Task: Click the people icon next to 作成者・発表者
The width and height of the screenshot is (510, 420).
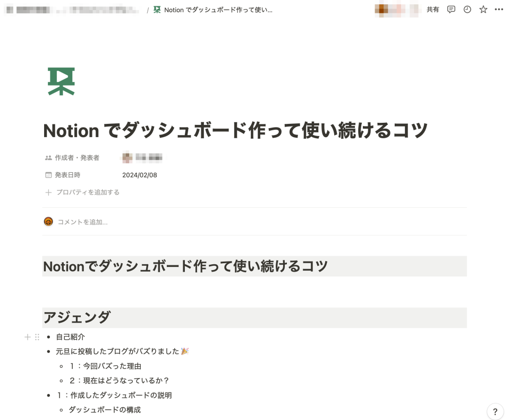Action: 47,157
